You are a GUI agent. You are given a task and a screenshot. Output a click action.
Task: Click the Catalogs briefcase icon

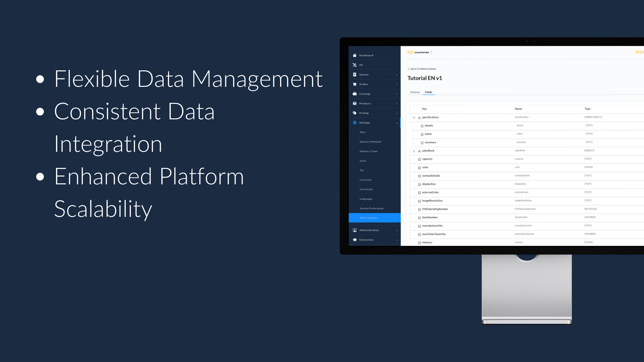pos(355,94)
